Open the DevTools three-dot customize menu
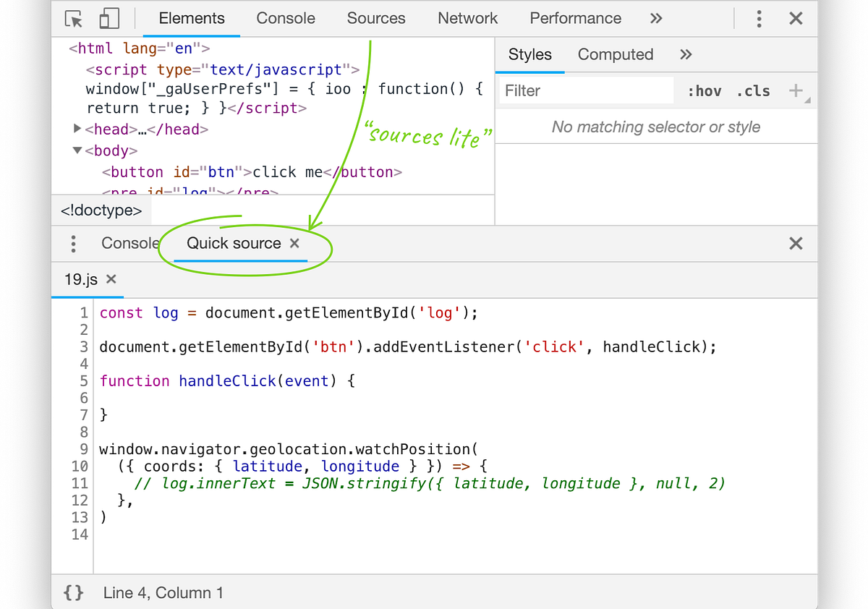868x609 pixels. click(759, 19)
